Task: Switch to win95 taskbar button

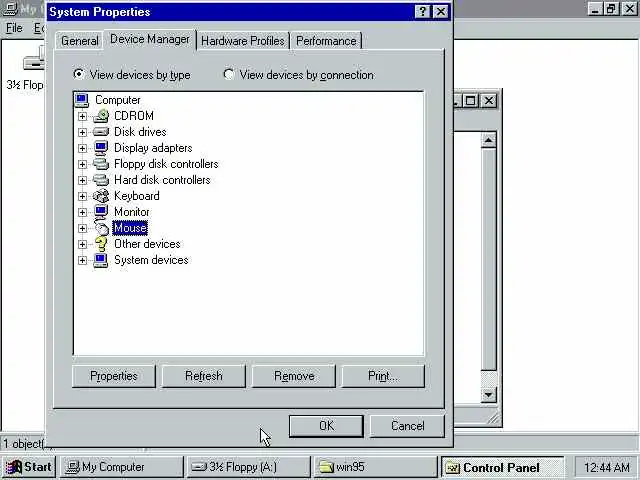Action: tap(376, 467)
